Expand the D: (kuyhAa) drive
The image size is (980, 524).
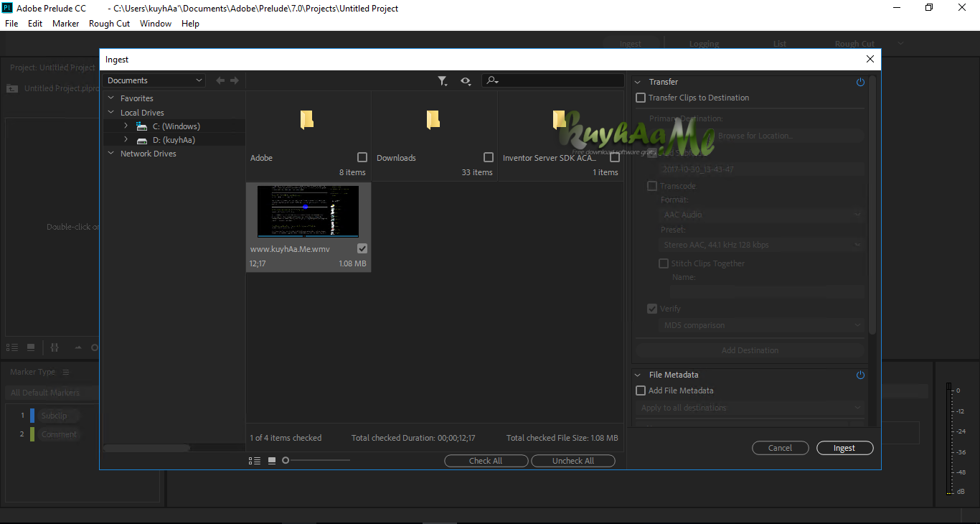[126, 140]
